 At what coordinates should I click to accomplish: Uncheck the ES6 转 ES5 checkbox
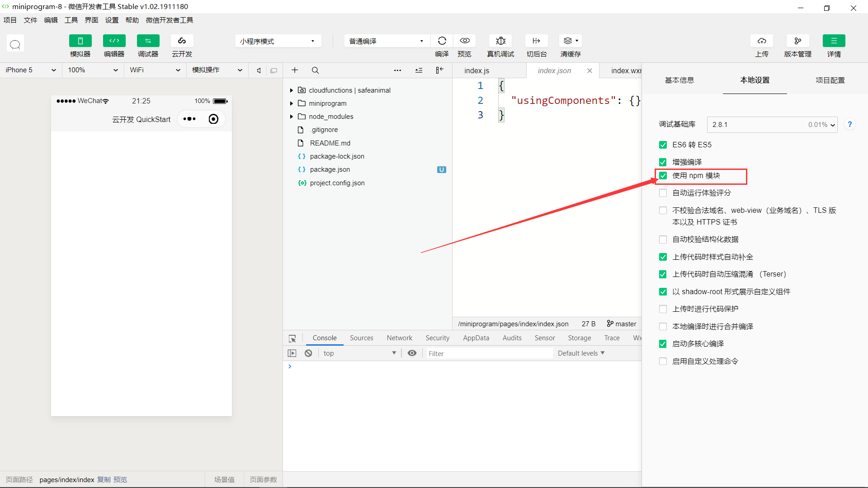(663, 145)
